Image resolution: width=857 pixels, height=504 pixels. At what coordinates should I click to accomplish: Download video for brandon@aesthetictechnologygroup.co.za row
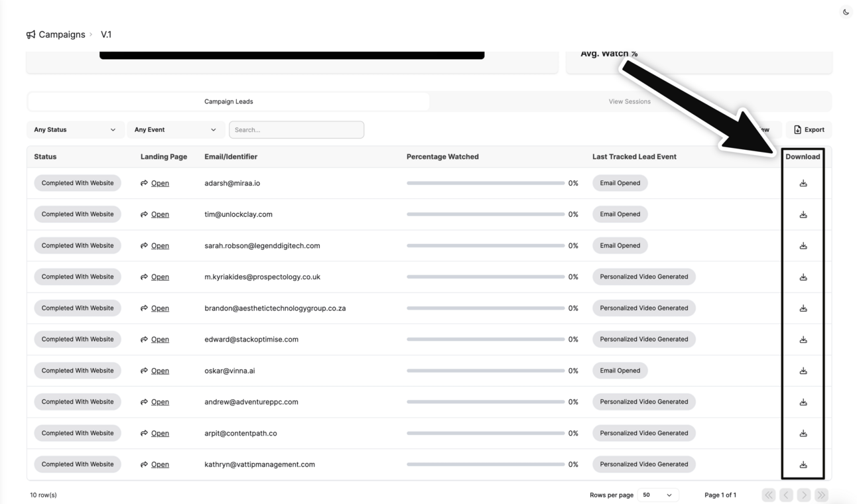click(803, 308)
